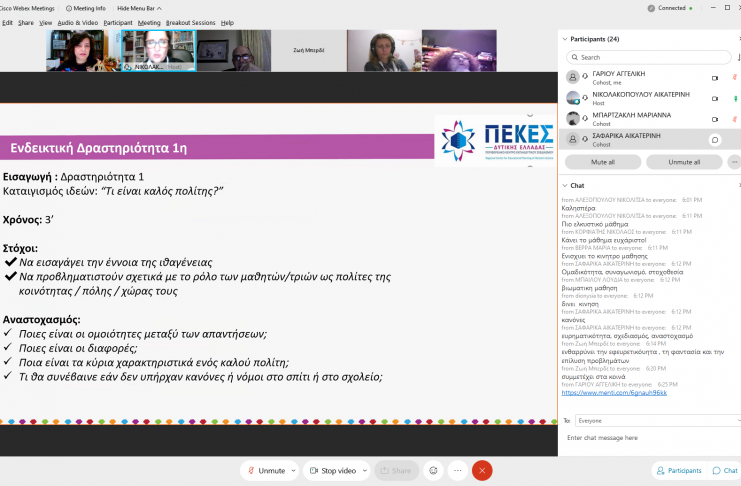Open the reactions smiley icon

tap(433, 470)
